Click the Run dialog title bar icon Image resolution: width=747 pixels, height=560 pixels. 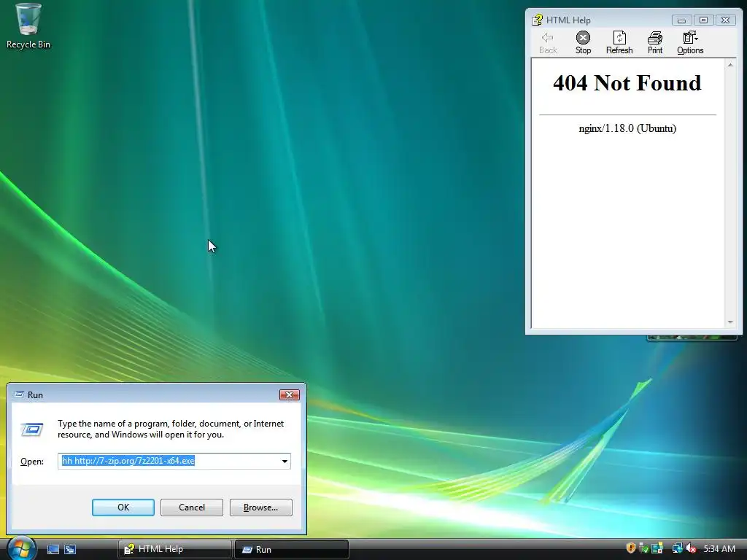(x=19, y=394)
